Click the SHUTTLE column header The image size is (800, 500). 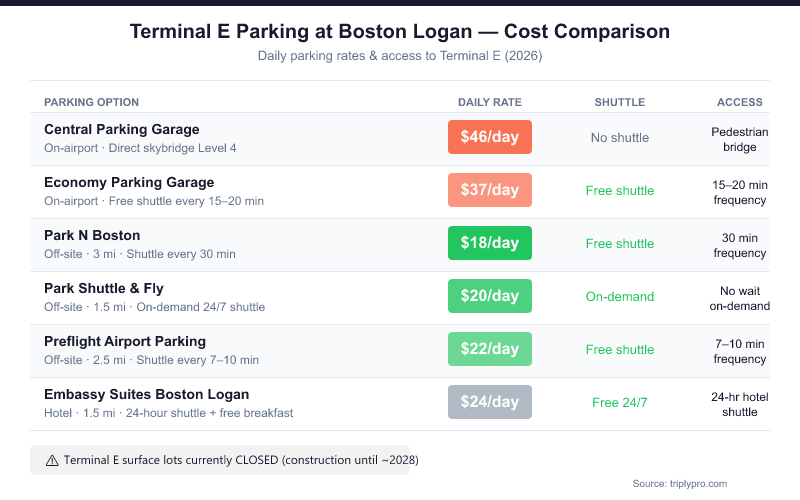(x=620, y=102)
